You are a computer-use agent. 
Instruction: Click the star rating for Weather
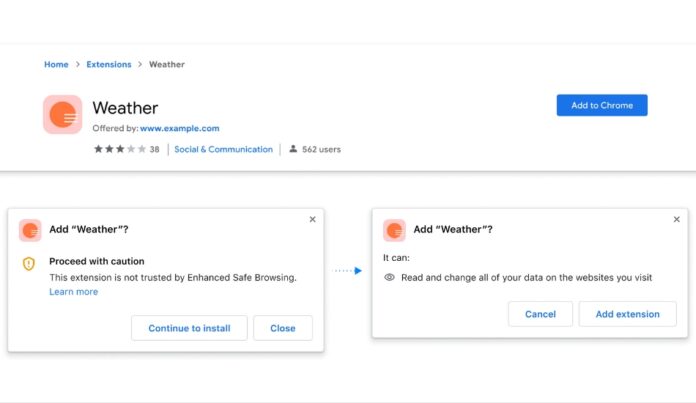(120, 149)
